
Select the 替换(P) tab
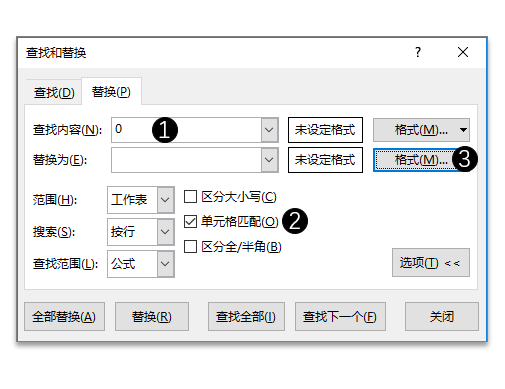tap(111, 92)
